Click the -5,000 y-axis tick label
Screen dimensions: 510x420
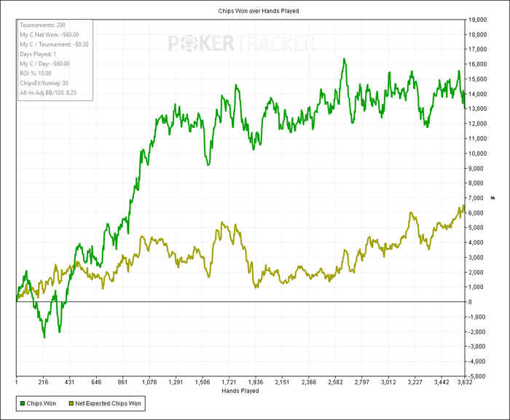(476, 376)
